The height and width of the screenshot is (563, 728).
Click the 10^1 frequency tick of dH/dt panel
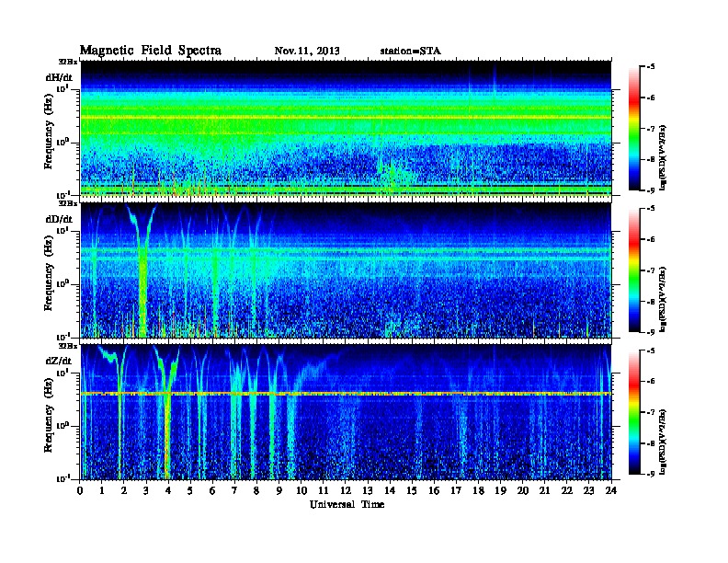click(63, 88)
